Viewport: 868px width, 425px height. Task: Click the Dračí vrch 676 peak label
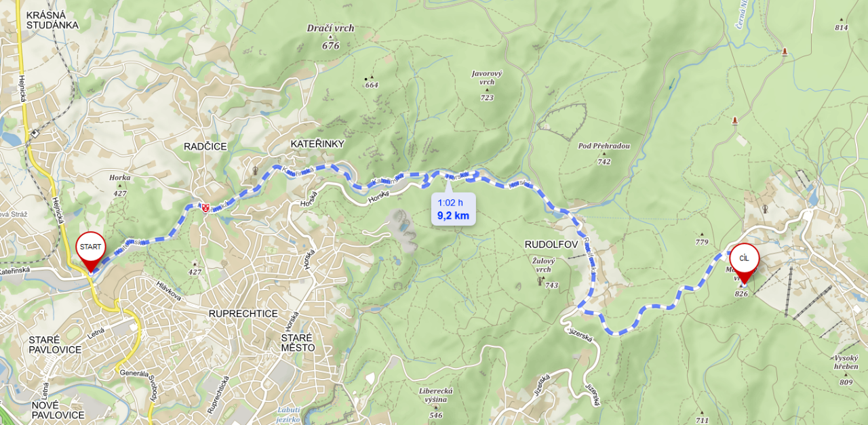pos(331,37)
